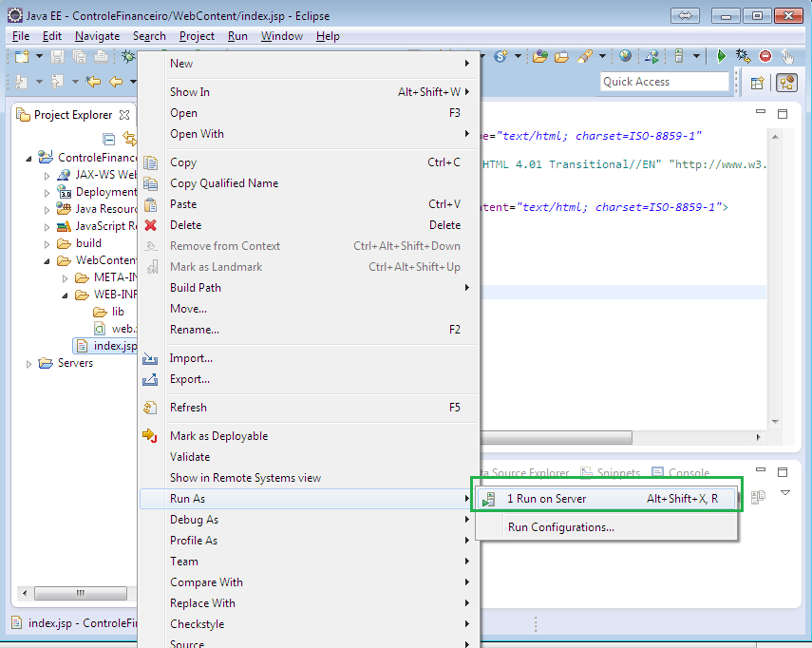Choose Mark as Deployable in context menu
The image size is (812, 648).
310,436
